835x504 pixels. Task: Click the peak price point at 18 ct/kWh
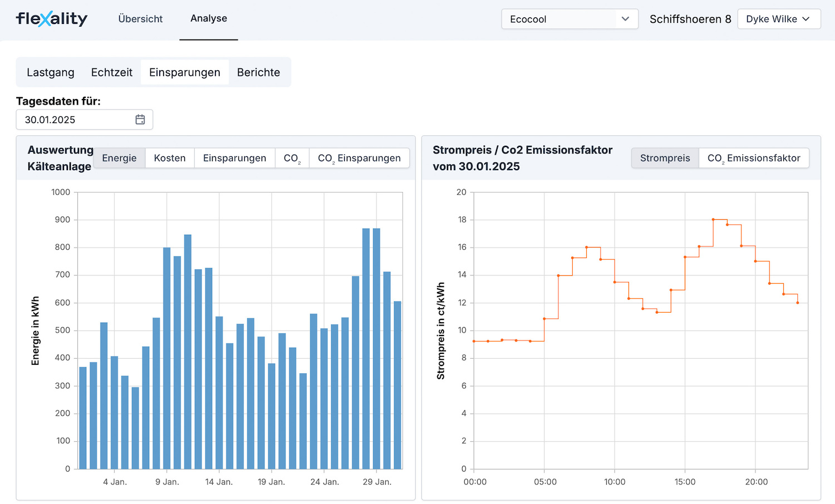pyautogui.click(x=713, y=220)
